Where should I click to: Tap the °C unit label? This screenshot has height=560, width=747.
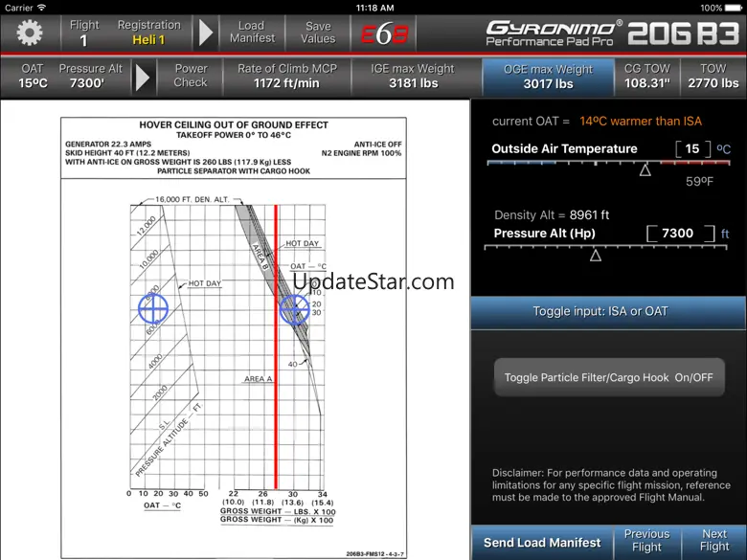tap(724, 149)
